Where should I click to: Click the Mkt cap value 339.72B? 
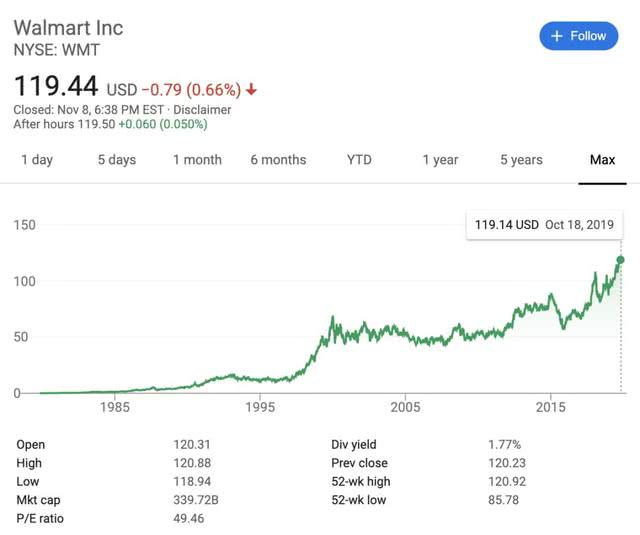[196, 500]
